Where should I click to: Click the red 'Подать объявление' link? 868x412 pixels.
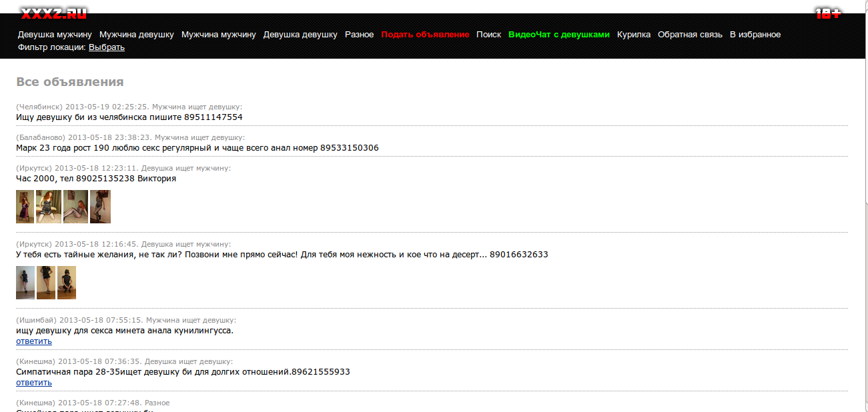(x=425, y=35)
